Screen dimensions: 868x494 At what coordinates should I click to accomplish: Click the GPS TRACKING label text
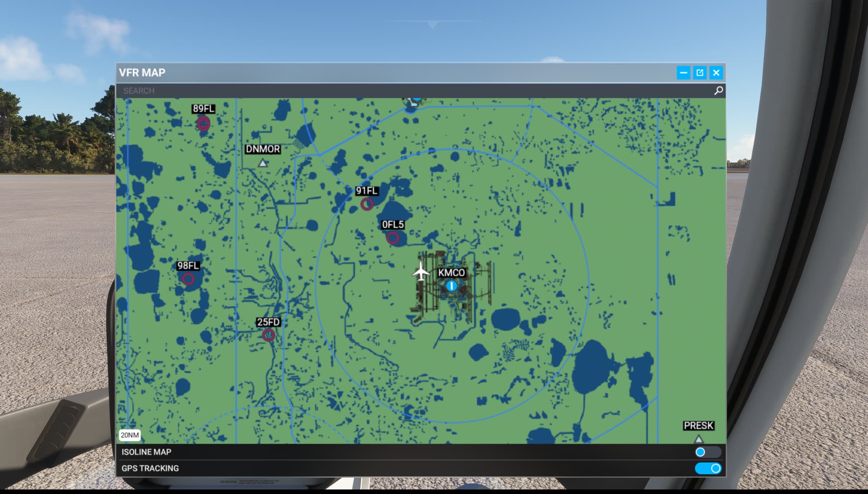click(x=150, y=468)
